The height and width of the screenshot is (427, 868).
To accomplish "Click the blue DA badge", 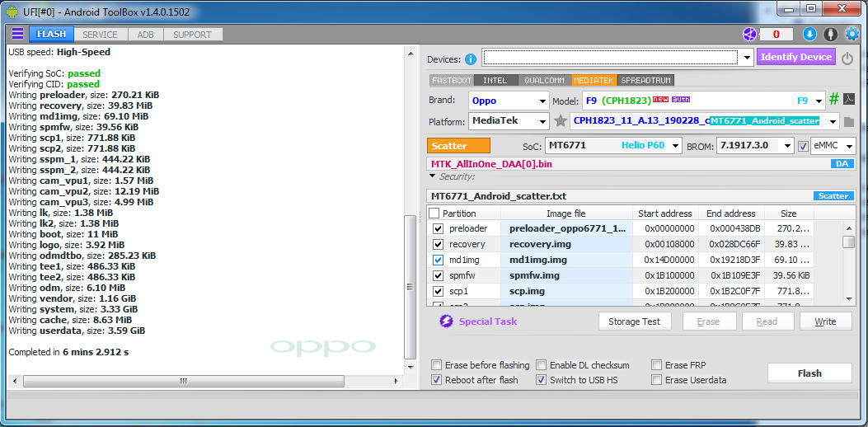I will [x=842, y=164].
